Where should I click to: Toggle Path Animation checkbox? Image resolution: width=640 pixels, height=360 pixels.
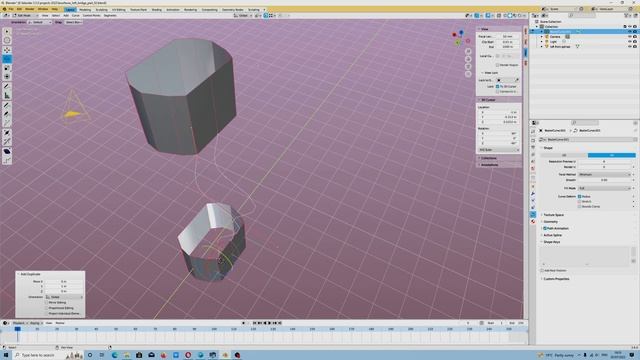click(544, 228)
